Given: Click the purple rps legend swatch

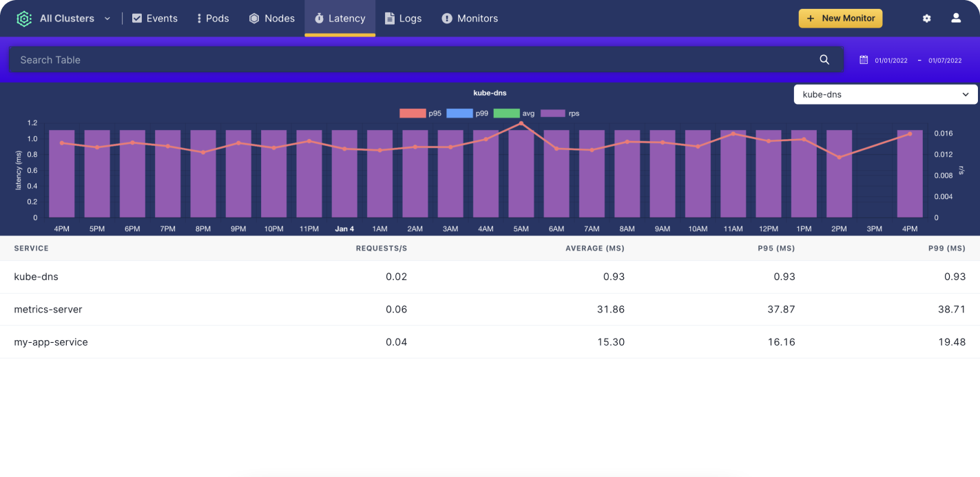Looking at the screenshot, I should coord(554,114).
